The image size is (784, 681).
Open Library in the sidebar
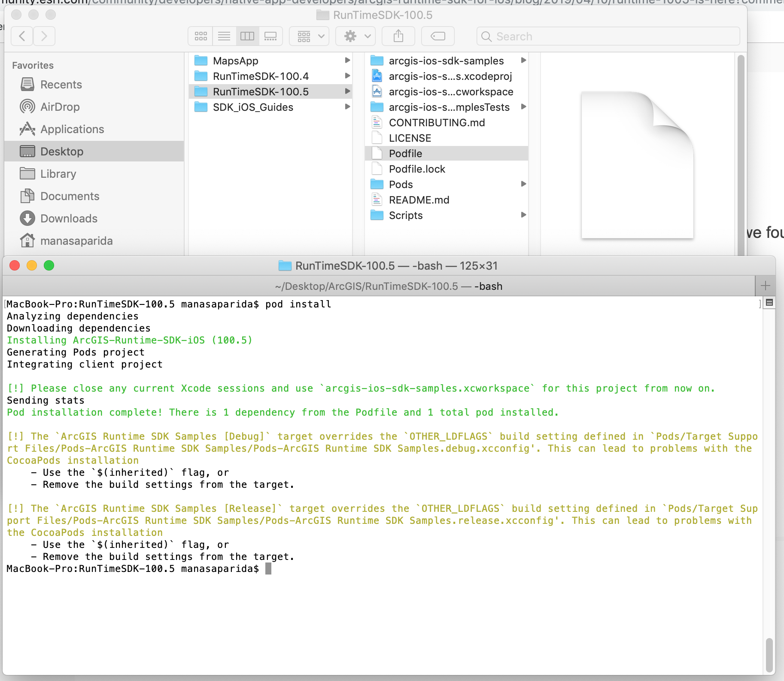94,174
